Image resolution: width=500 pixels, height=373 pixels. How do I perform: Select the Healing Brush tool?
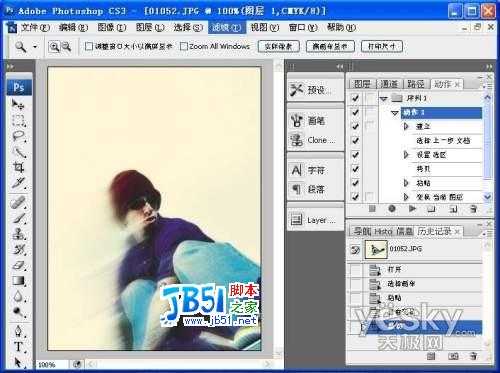pyautogui.click(x=19, y=202)
